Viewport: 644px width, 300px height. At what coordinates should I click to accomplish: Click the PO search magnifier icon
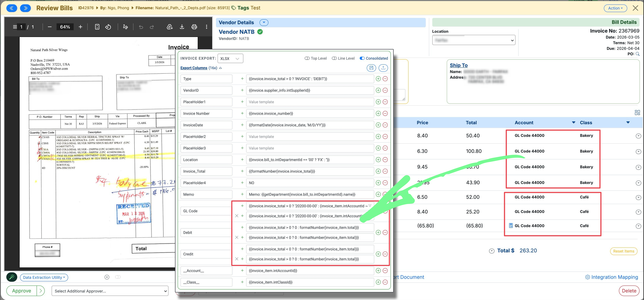click(637, 54)
